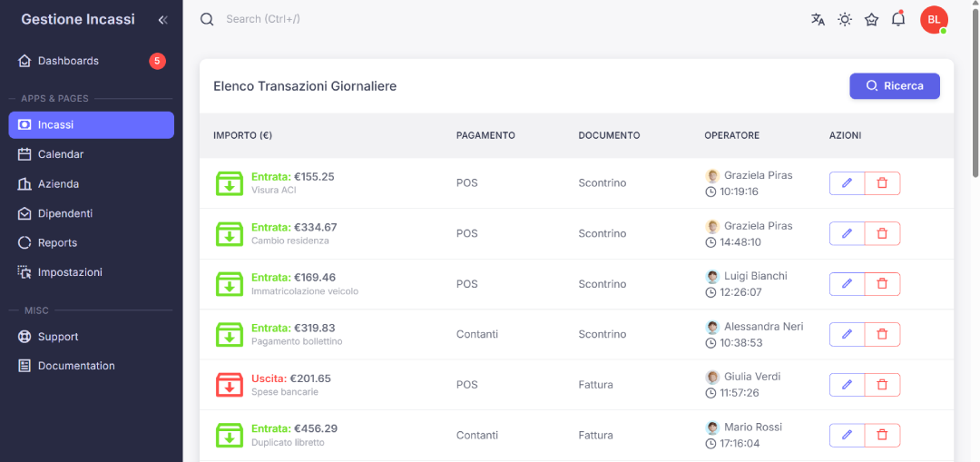Delete the €201.65 Spese bancarie transaction

click(x=882, y=385)
